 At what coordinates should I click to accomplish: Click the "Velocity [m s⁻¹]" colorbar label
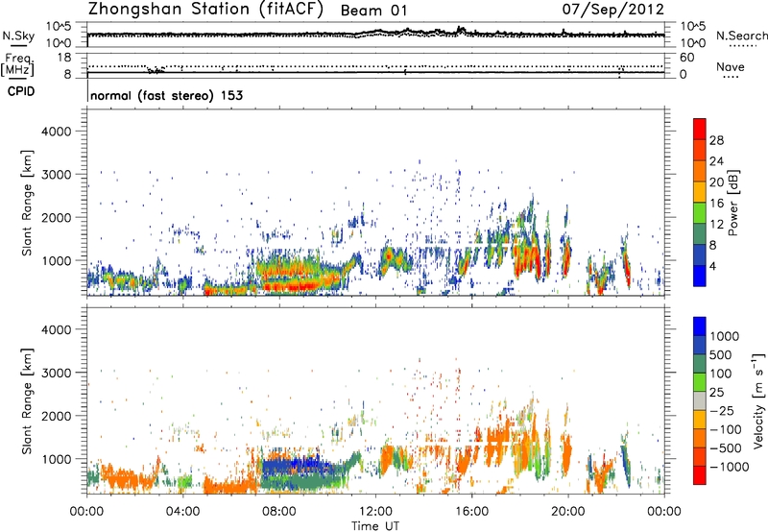click(758, 400)
